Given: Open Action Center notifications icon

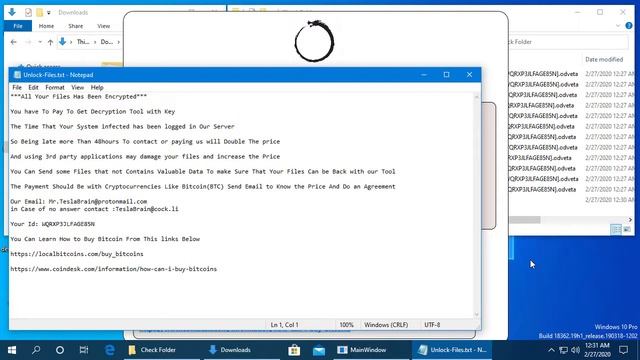Looking at the screenshot, I should [x=623, y=350].
